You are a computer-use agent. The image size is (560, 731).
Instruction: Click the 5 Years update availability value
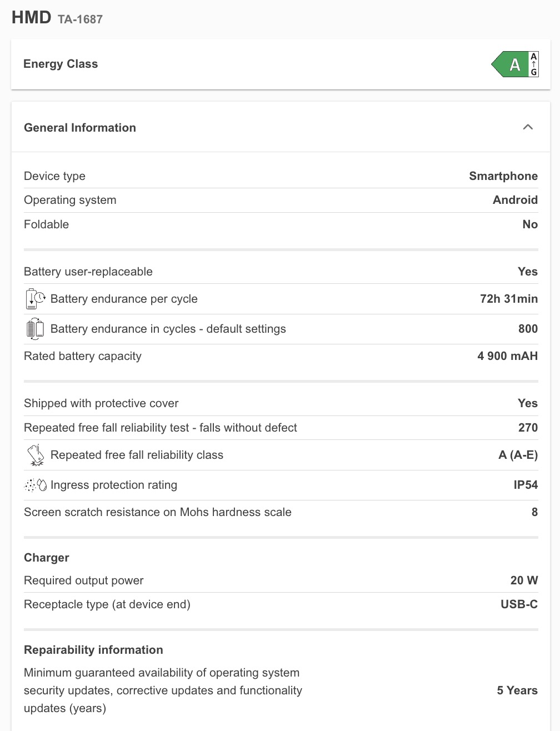[x=517, y=690]
